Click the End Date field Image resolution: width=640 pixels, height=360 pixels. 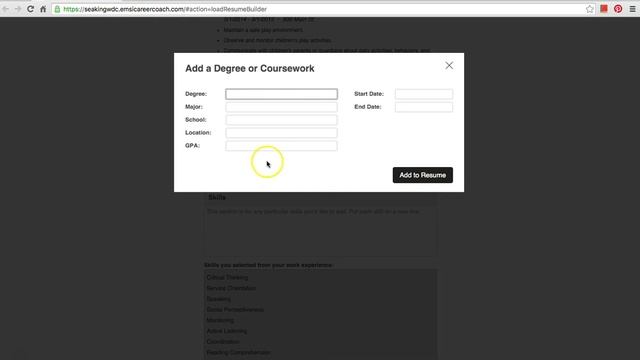click(x=424, y=107)
